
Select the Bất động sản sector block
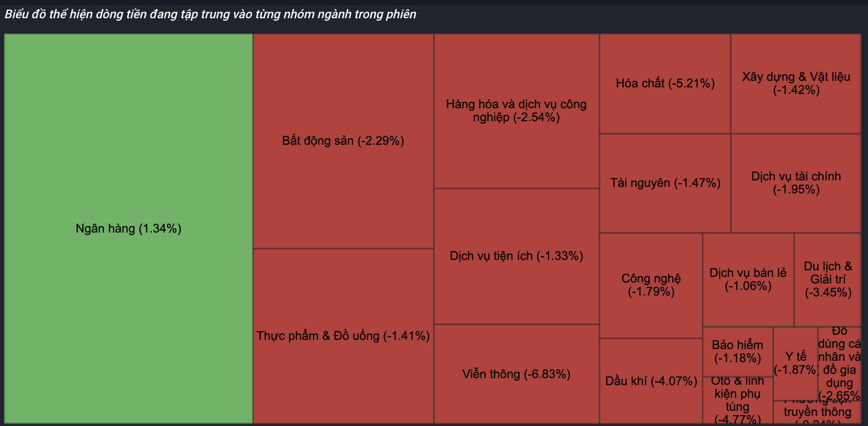pyautogui.click(x=343, y=141)
